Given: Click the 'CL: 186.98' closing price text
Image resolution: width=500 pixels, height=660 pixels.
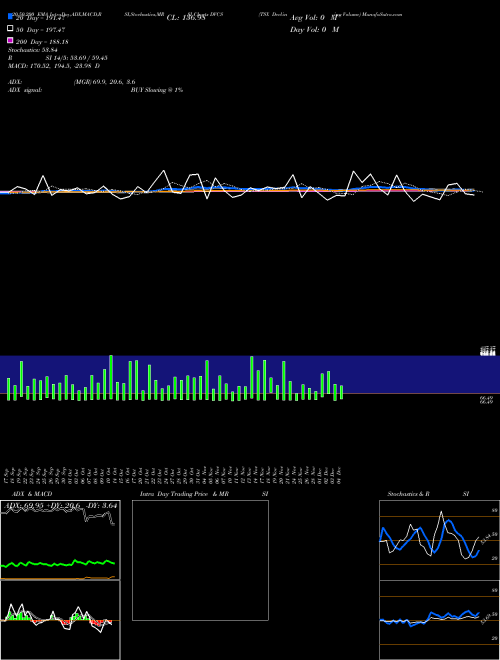Looking at the screenshot, I should pos(186,18).
